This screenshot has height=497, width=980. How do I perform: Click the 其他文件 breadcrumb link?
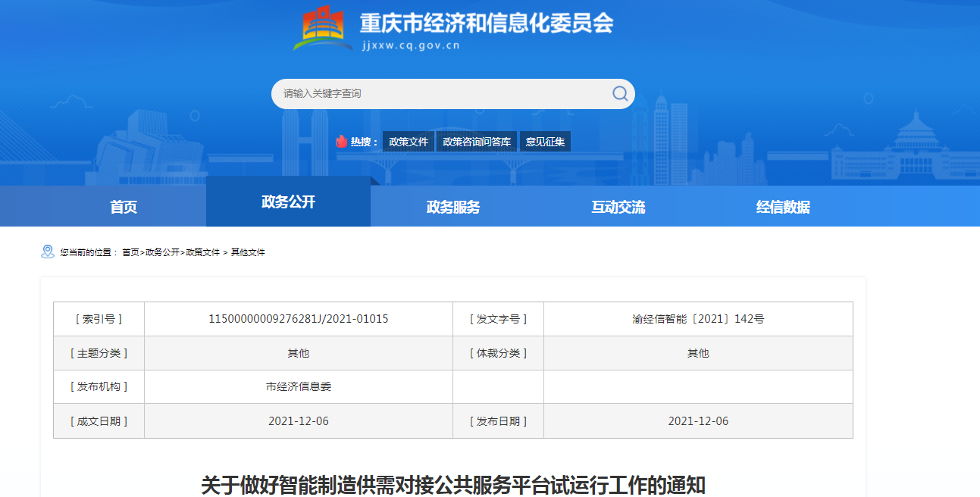point(248,252)
